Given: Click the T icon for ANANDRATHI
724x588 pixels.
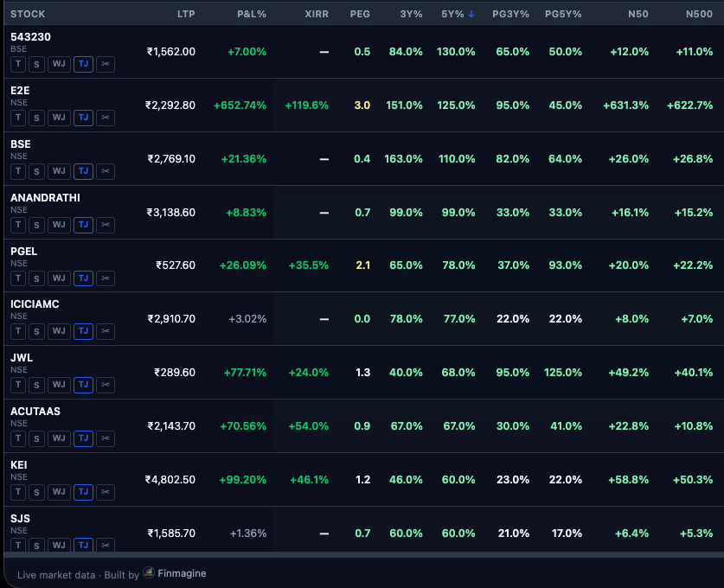Looking at the screenshot, I should [17, 225].
